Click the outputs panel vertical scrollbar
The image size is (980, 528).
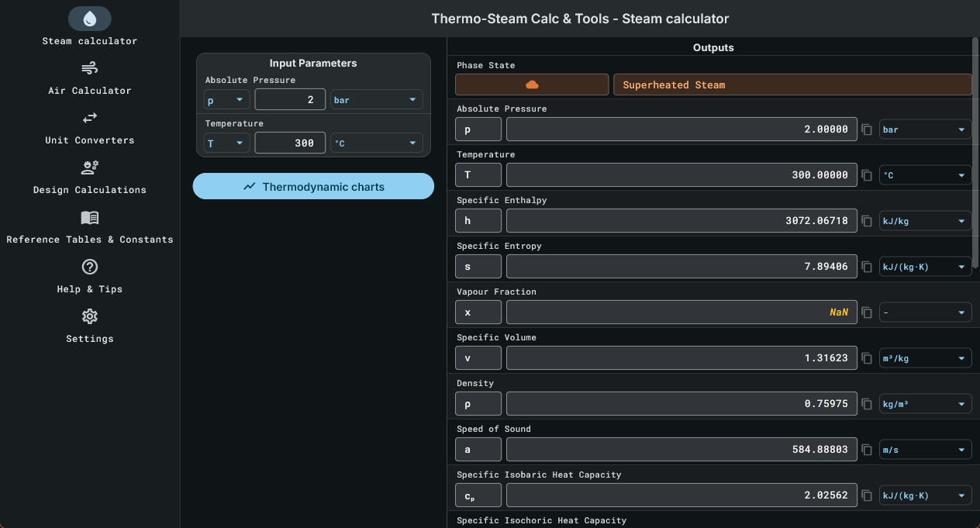[975, 154]
